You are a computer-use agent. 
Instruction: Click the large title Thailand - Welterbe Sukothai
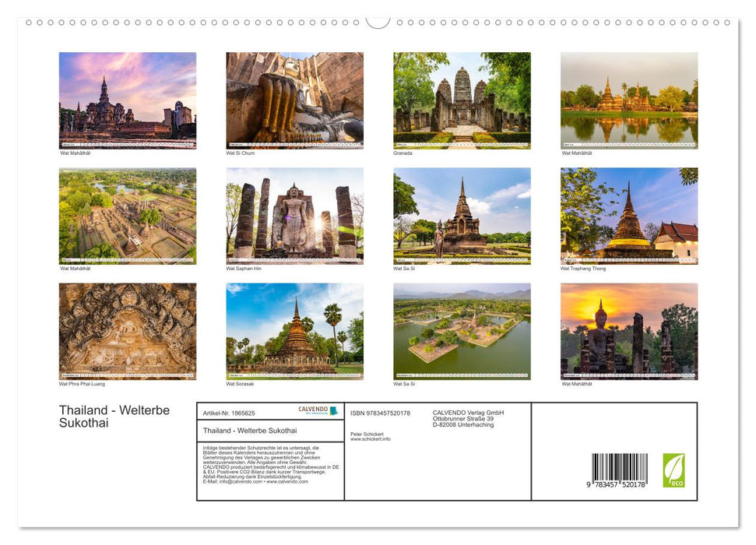point(114,417)
